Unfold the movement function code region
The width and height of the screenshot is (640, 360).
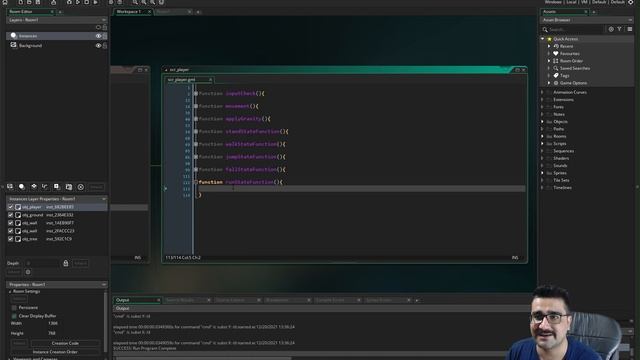(196, 106)
